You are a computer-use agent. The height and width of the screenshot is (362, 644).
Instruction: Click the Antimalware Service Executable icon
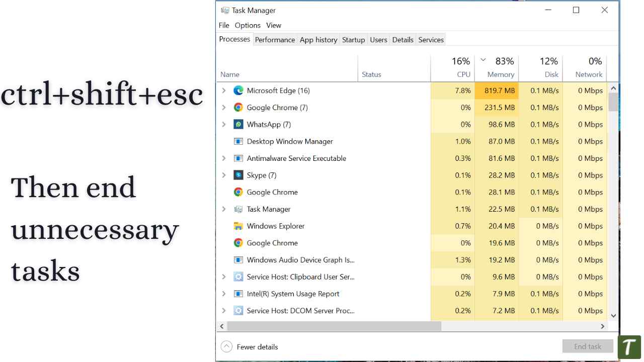click(238, 158)
